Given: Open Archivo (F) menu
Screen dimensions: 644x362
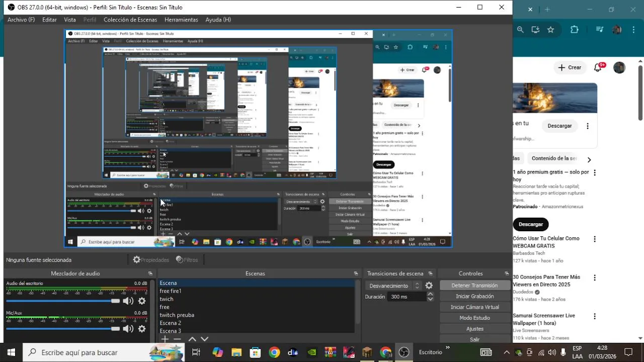Looking at the screenshot, I should 21,20.
